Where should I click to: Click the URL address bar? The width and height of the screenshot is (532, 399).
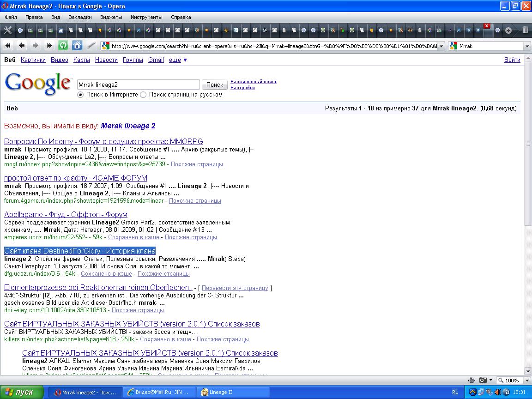[274, 46]
